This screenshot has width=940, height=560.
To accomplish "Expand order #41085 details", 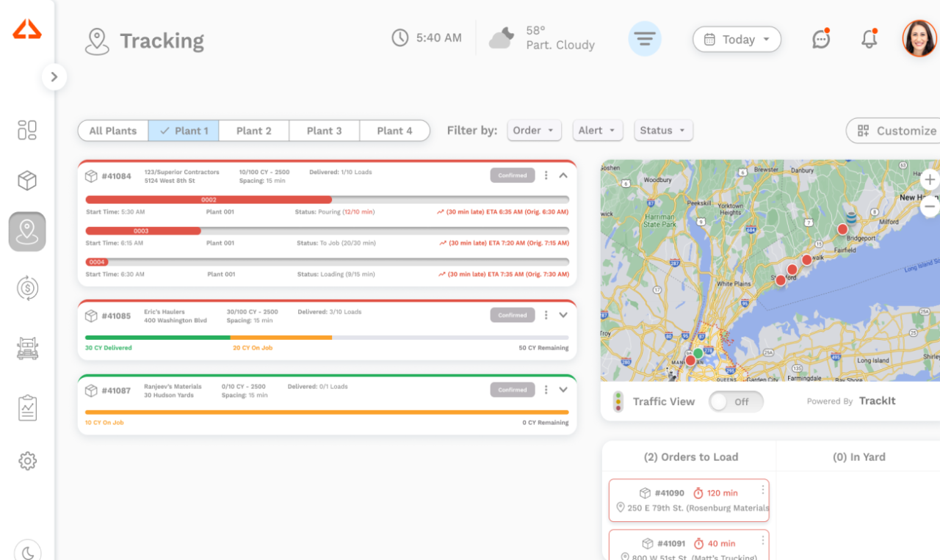I will [x=563, y=315].
